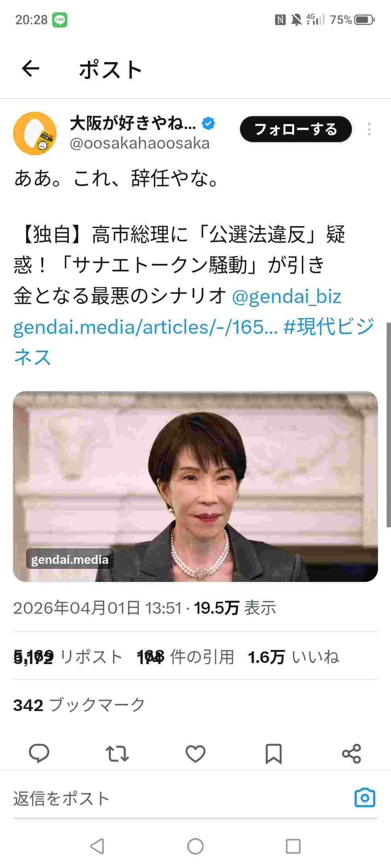Open the 大阪が好きやね profile avatar
The width and height of the screenshot is (391, 868).
tap(35, 133)
